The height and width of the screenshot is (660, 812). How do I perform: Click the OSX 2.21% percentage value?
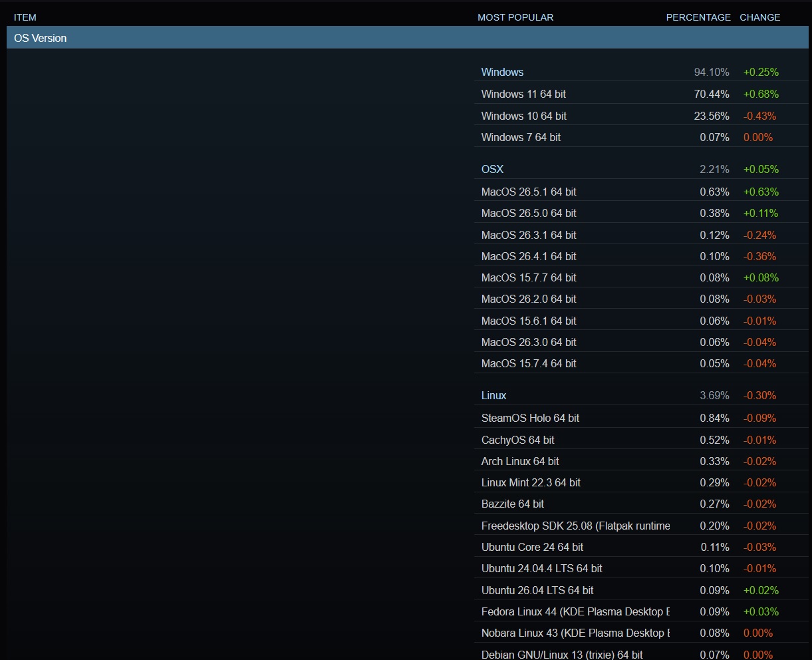[x=714, y=169]
